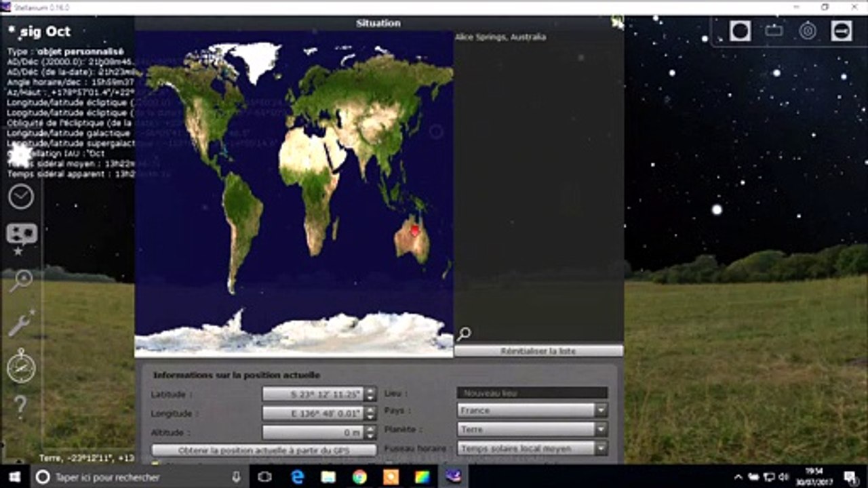Click the red location marker on world map
Screen dimensions: 868x488
(415, 230)
